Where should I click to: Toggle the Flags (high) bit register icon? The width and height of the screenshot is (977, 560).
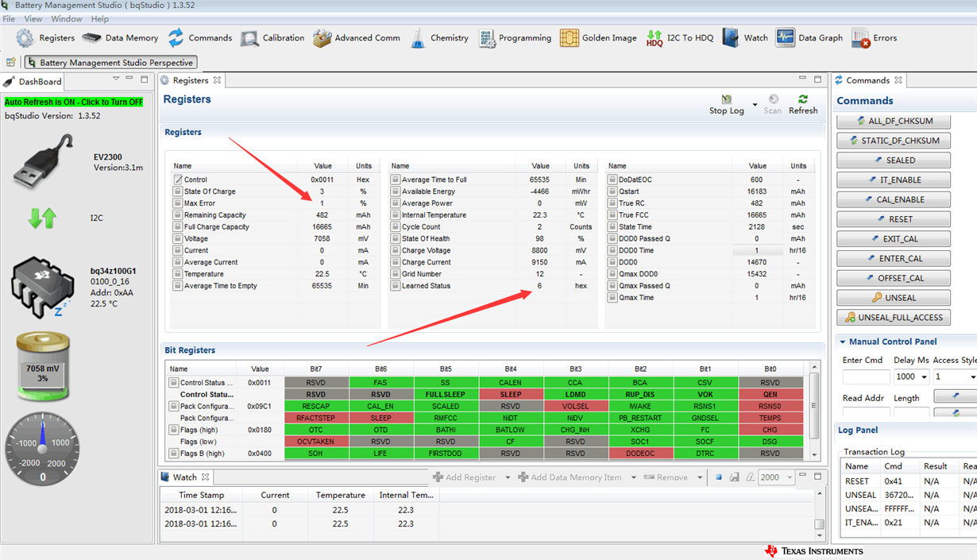point(173,430)
